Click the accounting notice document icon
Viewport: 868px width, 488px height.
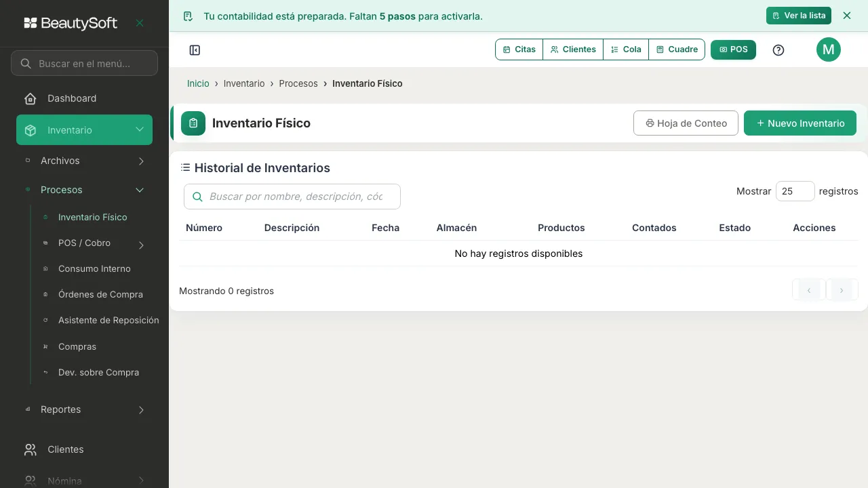tap(188, 16)
